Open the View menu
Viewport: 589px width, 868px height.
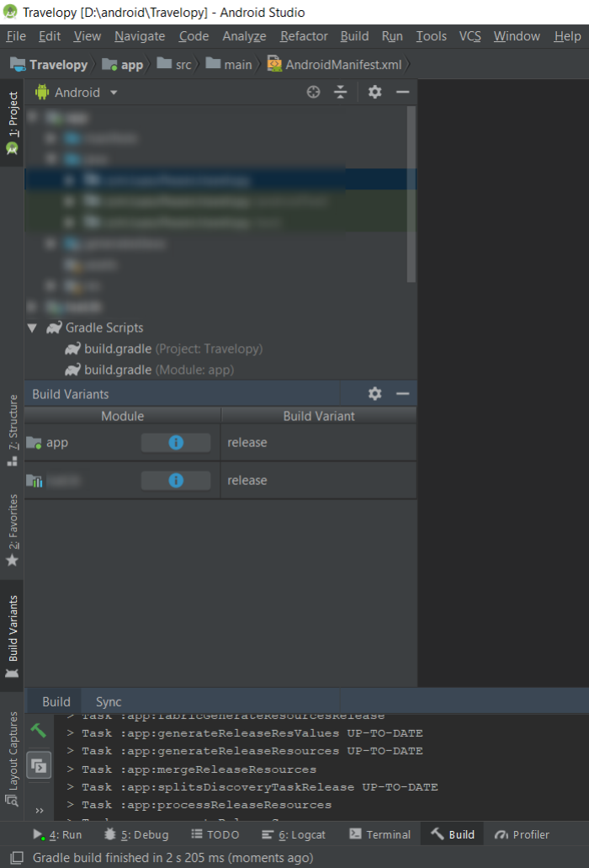pyautogui.click(x=88, y=36)
